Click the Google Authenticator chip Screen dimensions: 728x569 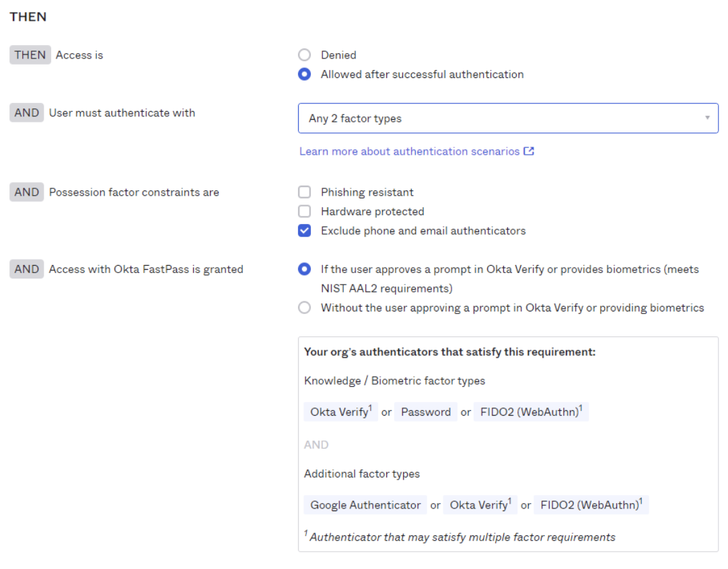pyautogui.click(x=365, y=505)
